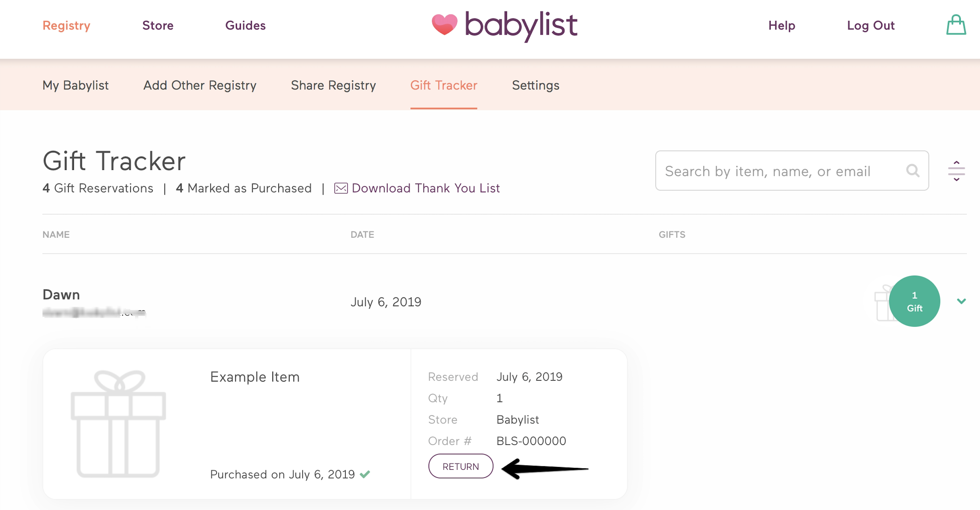The height and width of the screenshot is (510, 980).
Task: Click the envelope icon beside Download Thank You List
Action: click(341, 188)
